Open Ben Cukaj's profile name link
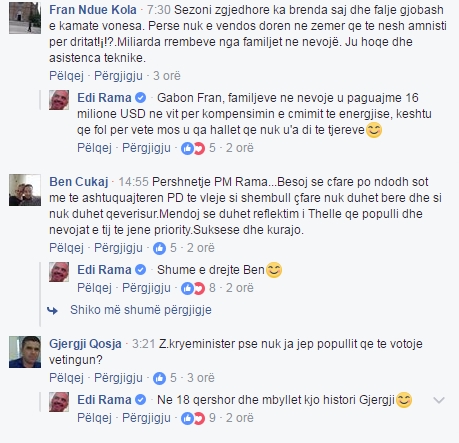Viewport: 459px width, 443px height. (79, 182)
